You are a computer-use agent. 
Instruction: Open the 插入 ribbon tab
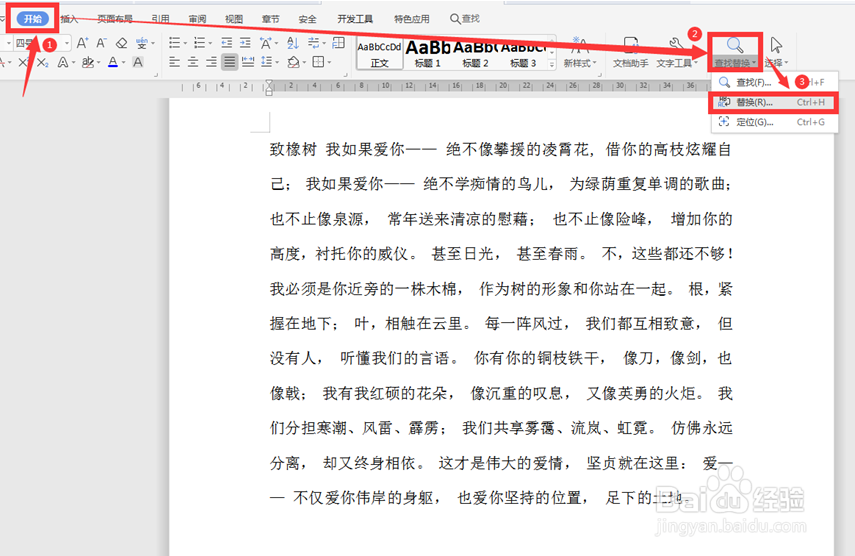69,19
